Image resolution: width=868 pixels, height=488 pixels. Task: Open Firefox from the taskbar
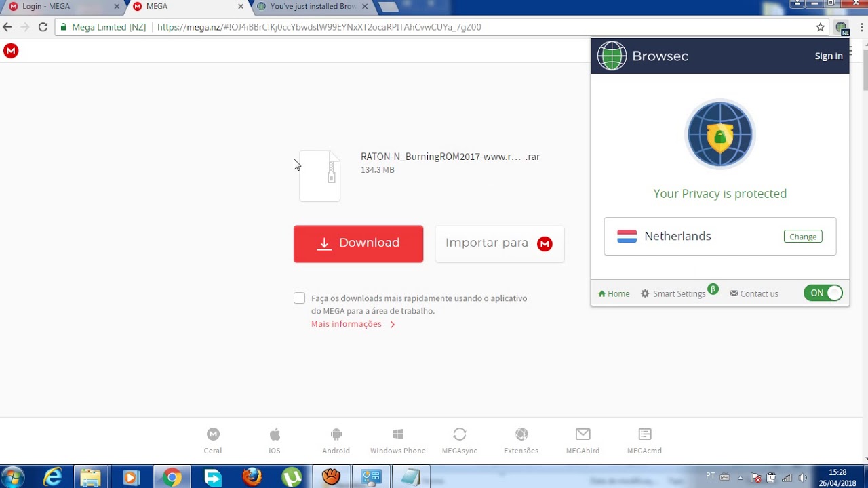(x=252, y=477)
